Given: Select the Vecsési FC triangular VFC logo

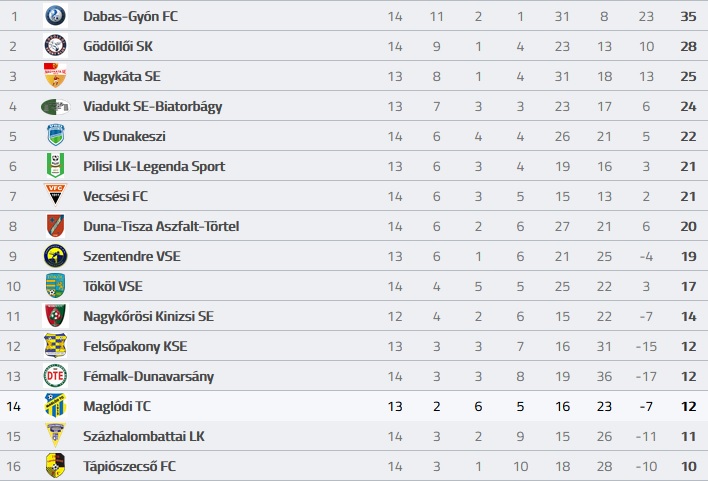Looking at the screenshot, I should tap(56, 195).
